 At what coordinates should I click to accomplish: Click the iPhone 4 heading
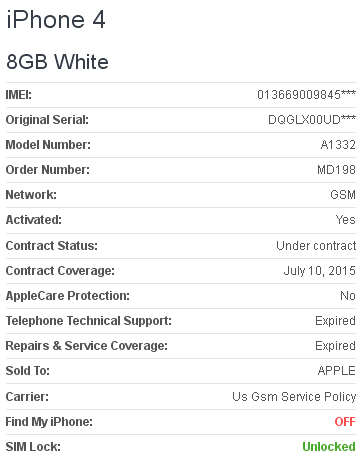point(56,19)
